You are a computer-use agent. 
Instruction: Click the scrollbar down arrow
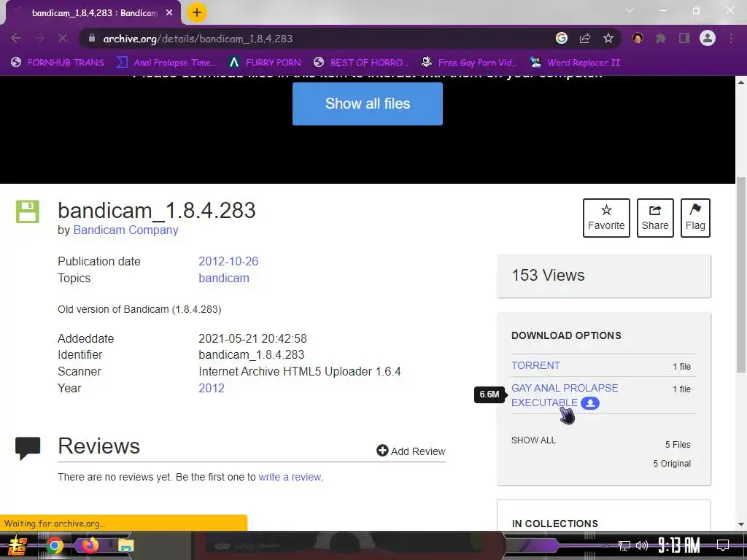click(x=741, y=524)
